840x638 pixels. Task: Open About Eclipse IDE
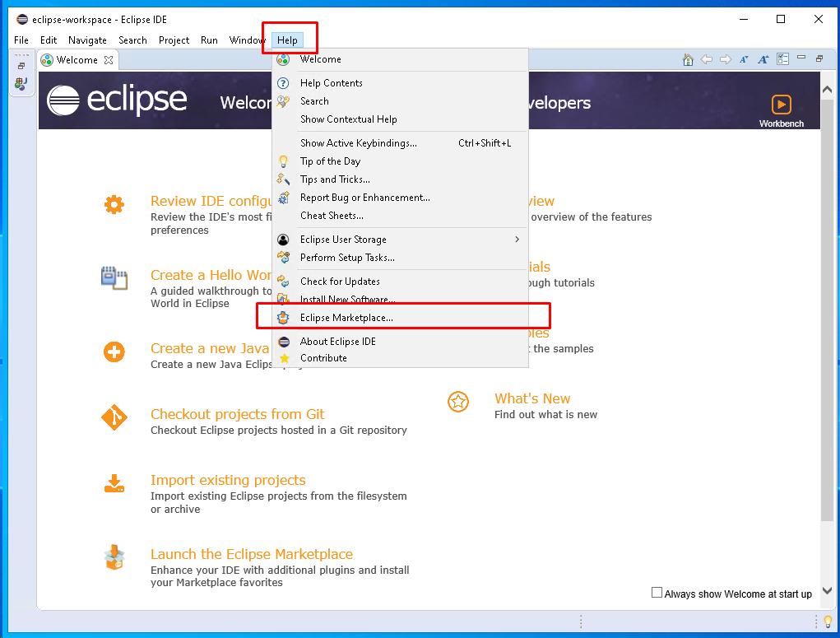click(400, 342)
